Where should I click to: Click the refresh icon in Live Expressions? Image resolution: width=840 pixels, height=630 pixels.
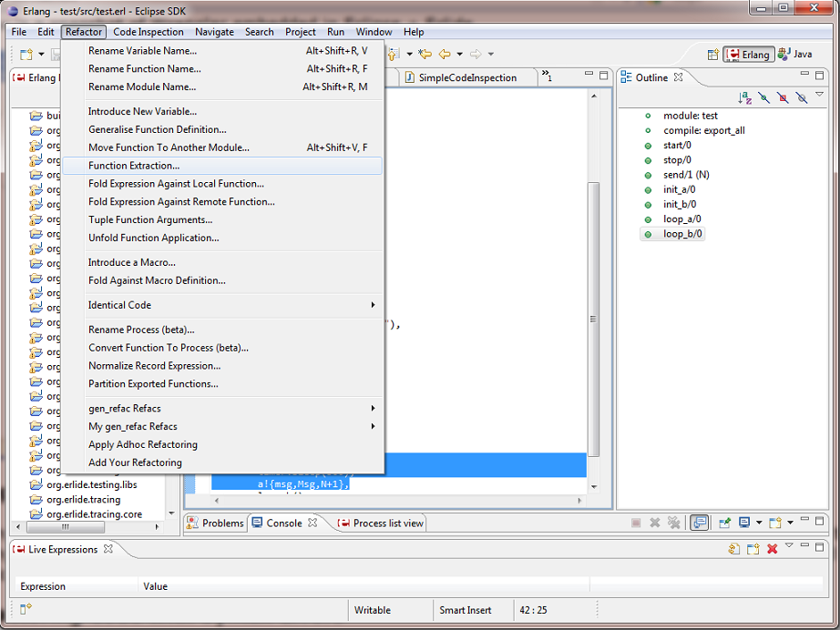[734, 549]
